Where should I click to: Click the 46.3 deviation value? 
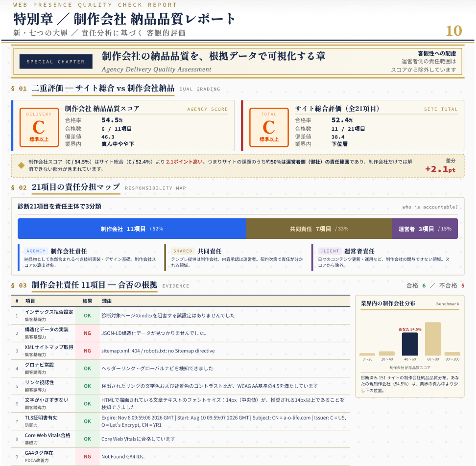(x=108, y=137)
